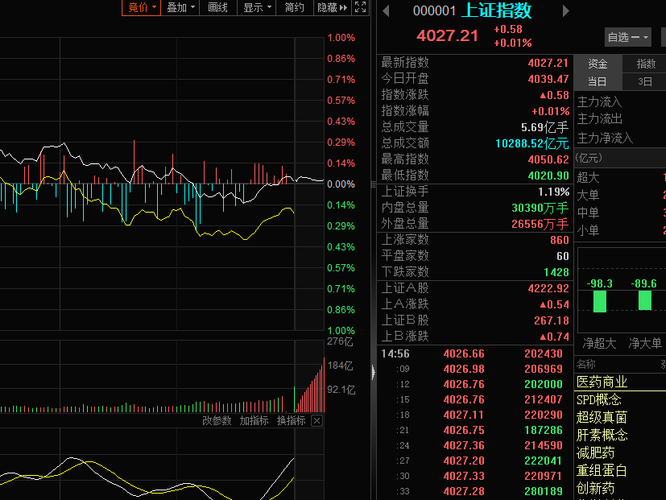Select the 肝素概念 sector row
The image size is (666, 500).
pyautogui.click(x=620, y=435)
